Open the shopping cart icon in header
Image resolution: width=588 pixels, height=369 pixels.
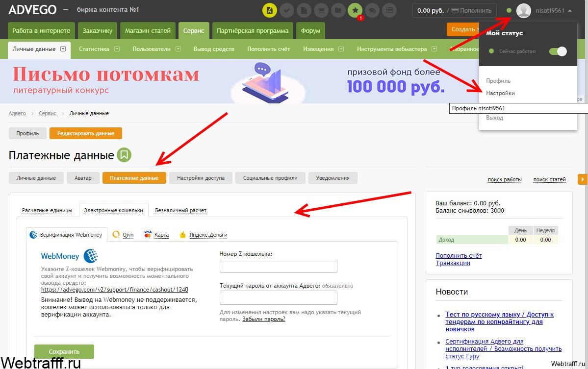pos(321,10)
